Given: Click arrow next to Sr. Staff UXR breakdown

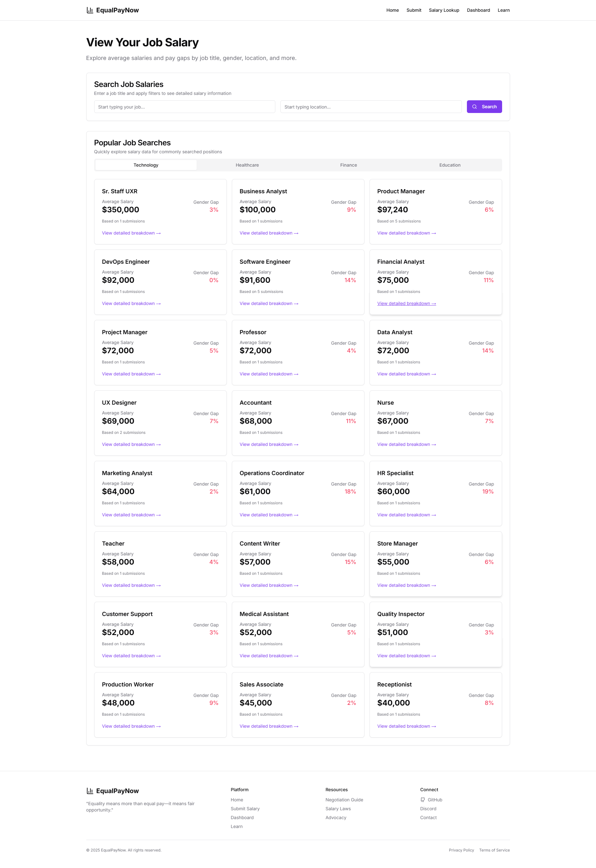Looking at the screenshot, I should tap(158, 233).
